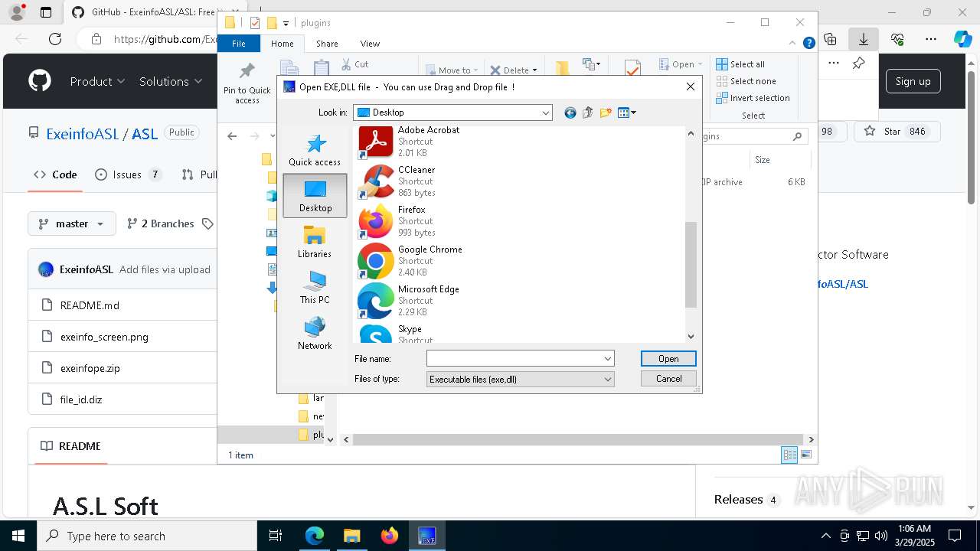Image resolution: width=980 pixels, height=551 pixels.
Task: Click Invert selection in Explorer ribbon
Action: point(753,98)
